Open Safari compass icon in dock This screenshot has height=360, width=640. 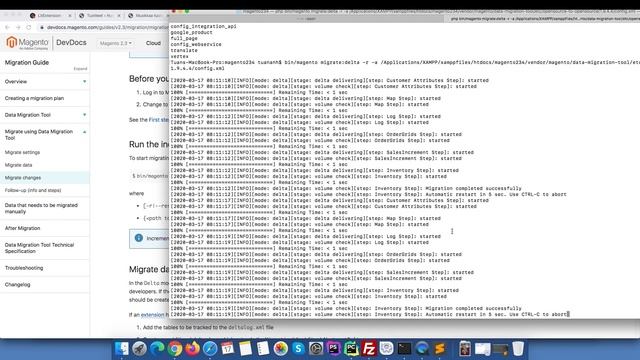(210, 349)
